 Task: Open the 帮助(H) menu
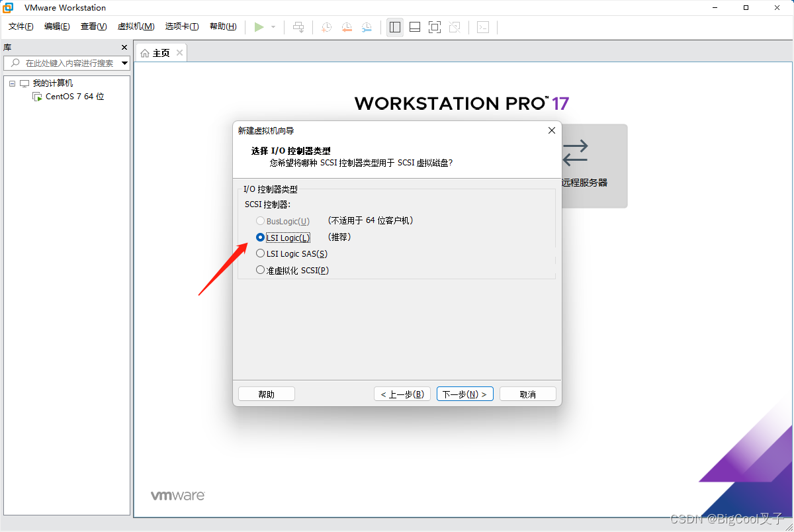tap(223, 26)
